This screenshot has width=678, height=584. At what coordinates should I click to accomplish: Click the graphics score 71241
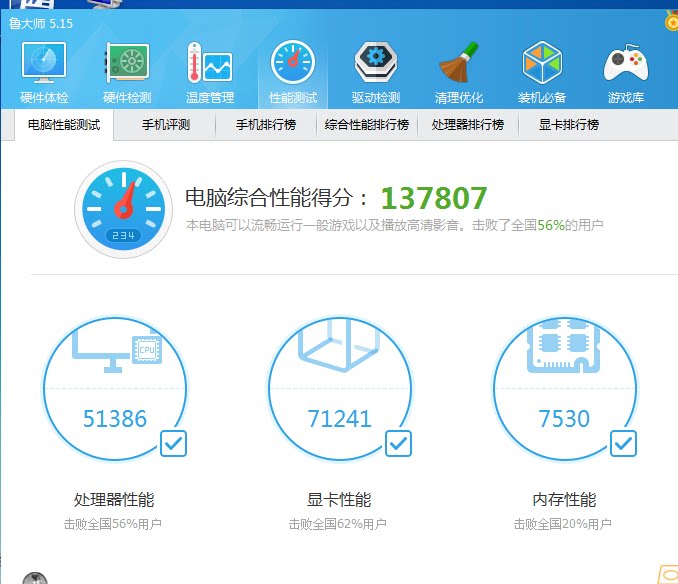click(x=339, y=419)
